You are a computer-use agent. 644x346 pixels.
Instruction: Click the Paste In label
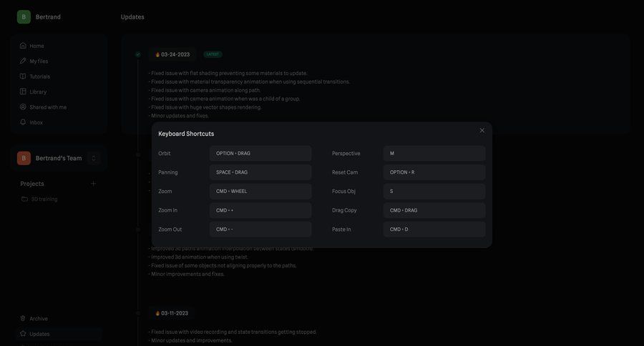[x=341, y=229]
